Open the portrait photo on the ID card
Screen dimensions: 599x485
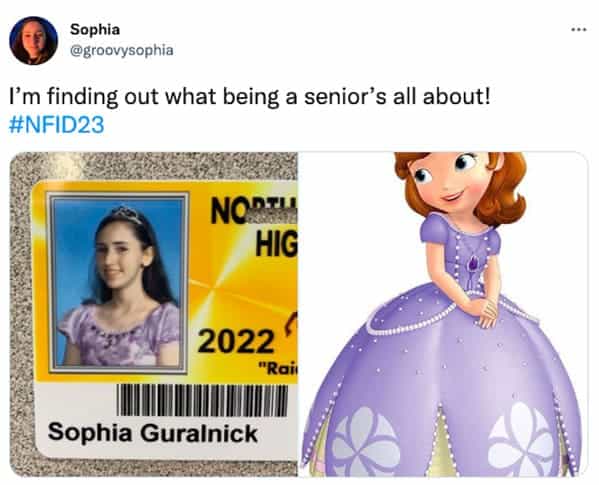(x=117, y=283)
